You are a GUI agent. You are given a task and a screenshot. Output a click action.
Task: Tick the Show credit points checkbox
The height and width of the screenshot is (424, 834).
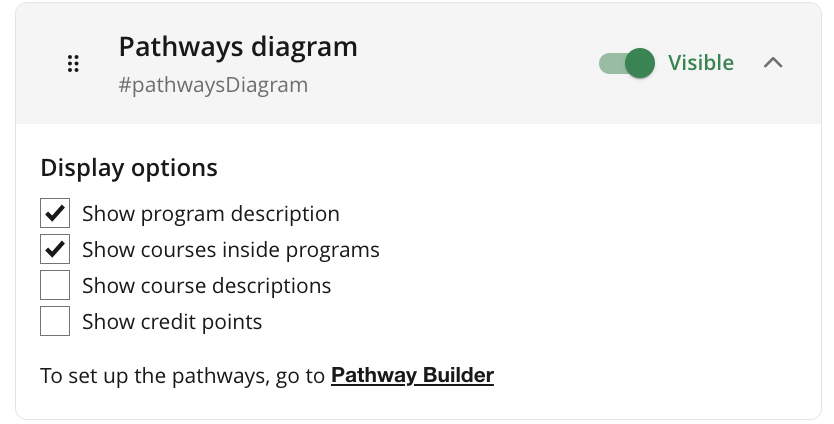click(x=55, y=322)
